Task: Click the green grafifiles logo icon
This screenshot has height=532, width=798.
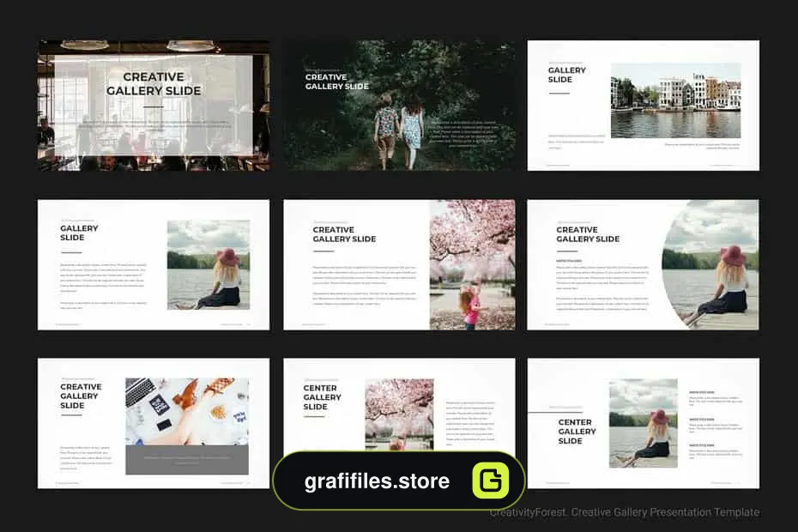Action: click(x=491, y=481)
